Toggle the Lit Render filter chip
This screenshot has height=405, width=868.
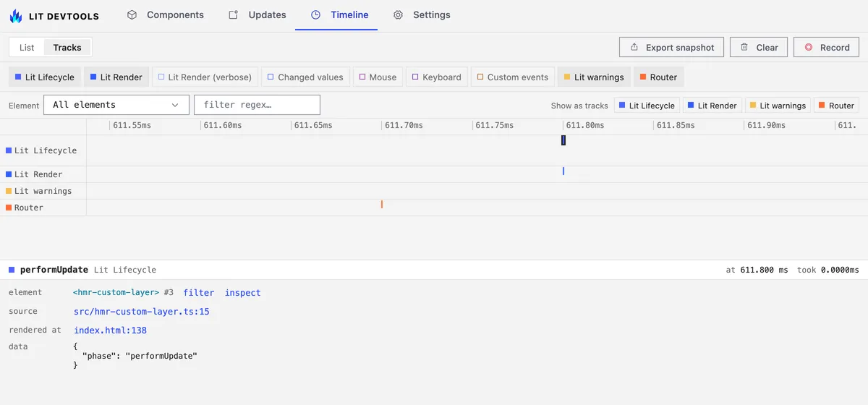(116, 77)
